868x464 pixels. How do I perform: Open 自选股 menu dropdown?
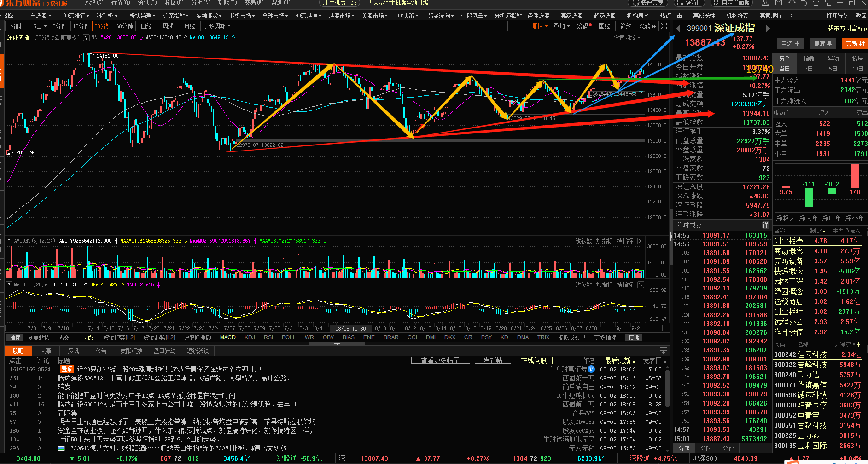pyautogui.click(x=40, y=16)
